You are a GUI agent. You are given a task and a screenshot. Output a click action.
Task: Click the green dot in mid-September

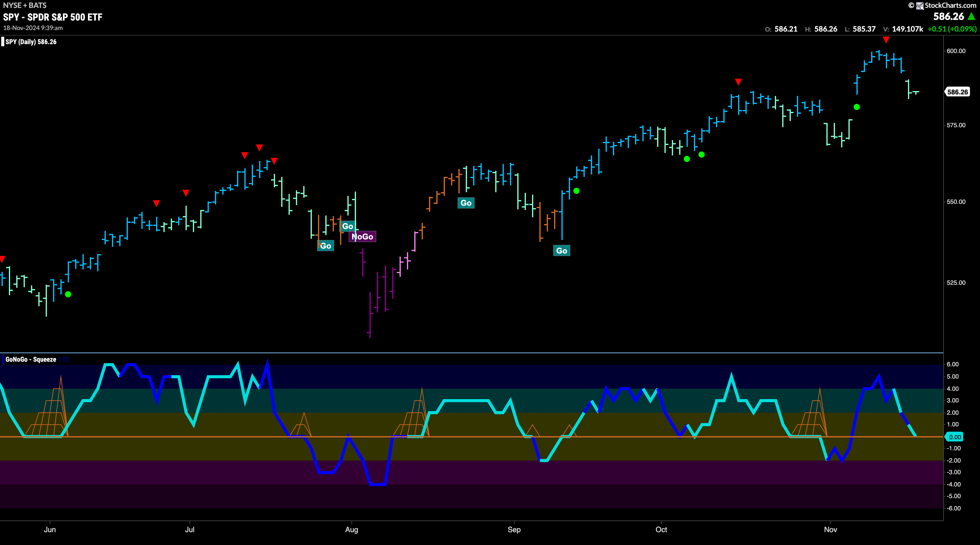(x=576, y=191)
